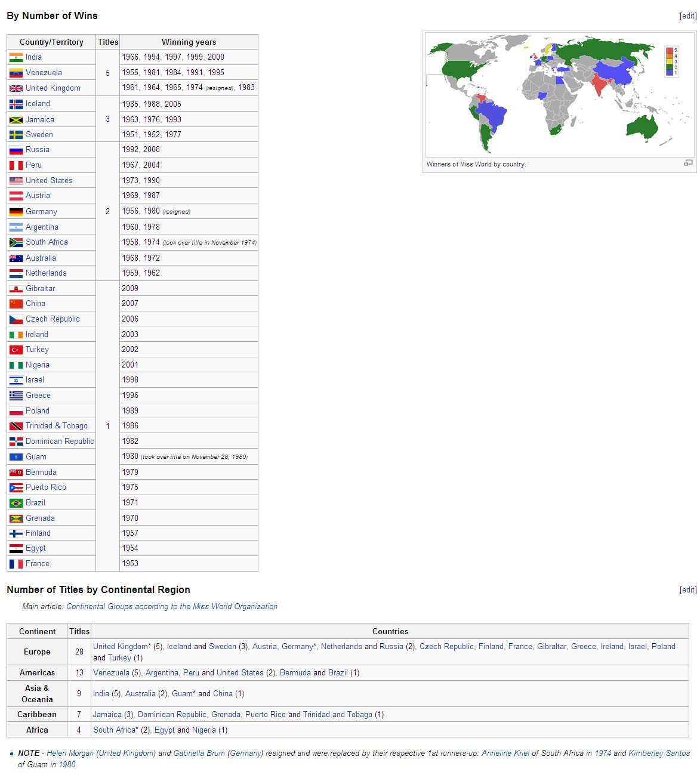Open the Dominican Republic link in wins table
This screenshot has height=775, width=700.
click(60, 441)
